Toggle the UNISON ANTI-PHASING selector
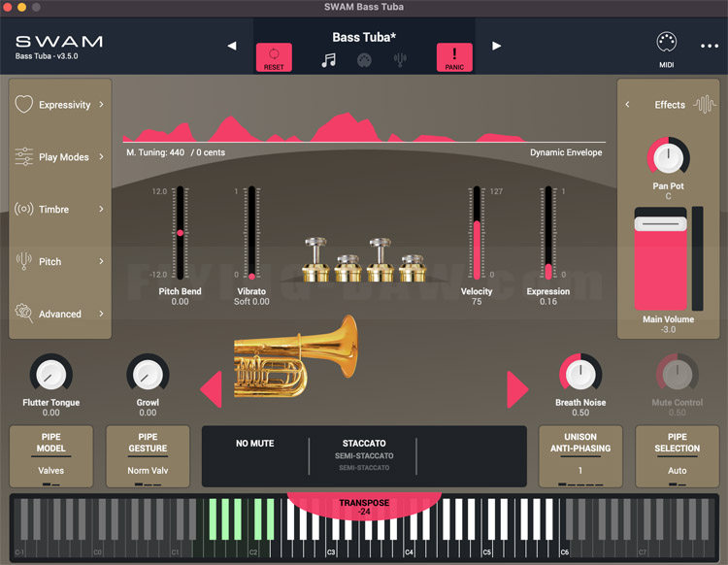This screenshot has width=728, height=565. [580, 457]
